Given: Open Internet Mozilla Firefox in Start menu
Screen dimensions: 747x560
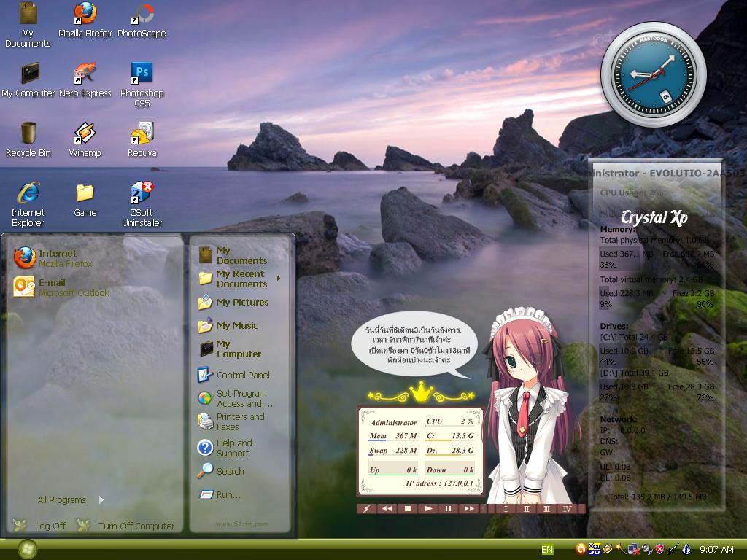Looking at the screenshot, I should pyautogui.click(x=53, y=257).
